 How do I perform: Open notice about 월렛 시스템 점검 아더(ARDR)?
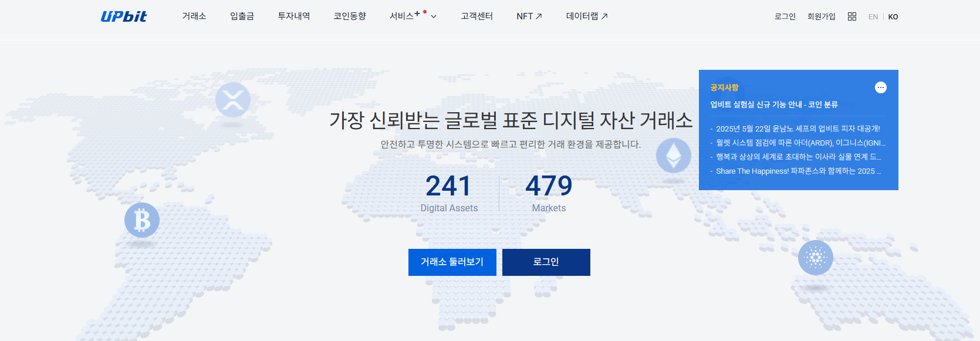(800, 143)
